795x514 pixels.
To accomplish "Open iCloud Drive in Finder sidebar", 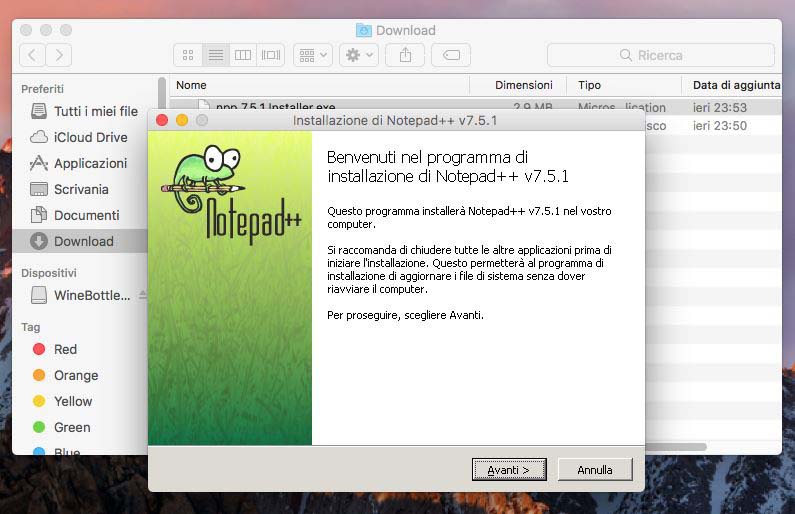I will [79, 137].
